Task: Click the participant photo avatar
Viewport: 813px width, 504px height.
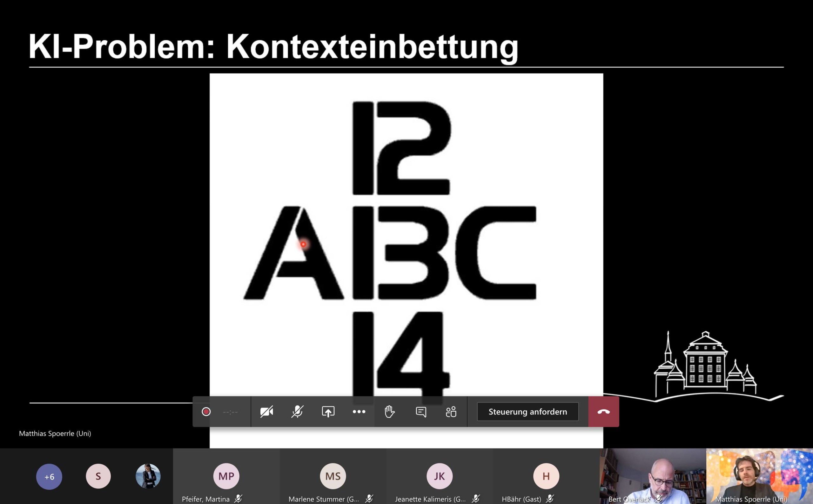Action: coord(148,476)
